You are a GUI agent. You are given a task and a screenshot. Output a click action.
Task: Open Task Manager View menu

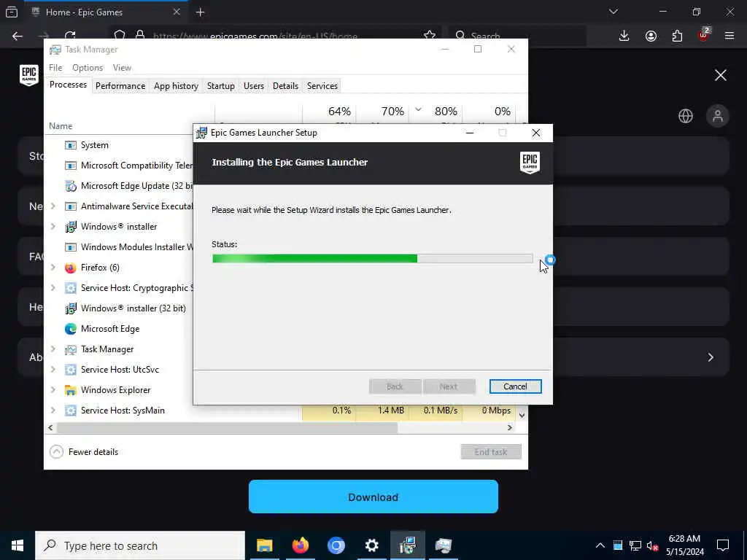(122, 68)
